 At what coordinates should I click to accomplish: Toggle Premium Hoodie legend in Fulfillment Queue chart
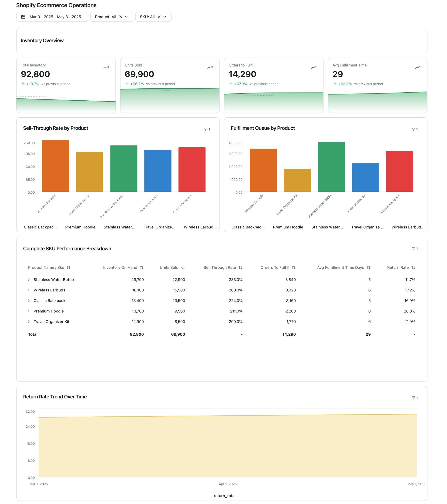coord(288,227)
